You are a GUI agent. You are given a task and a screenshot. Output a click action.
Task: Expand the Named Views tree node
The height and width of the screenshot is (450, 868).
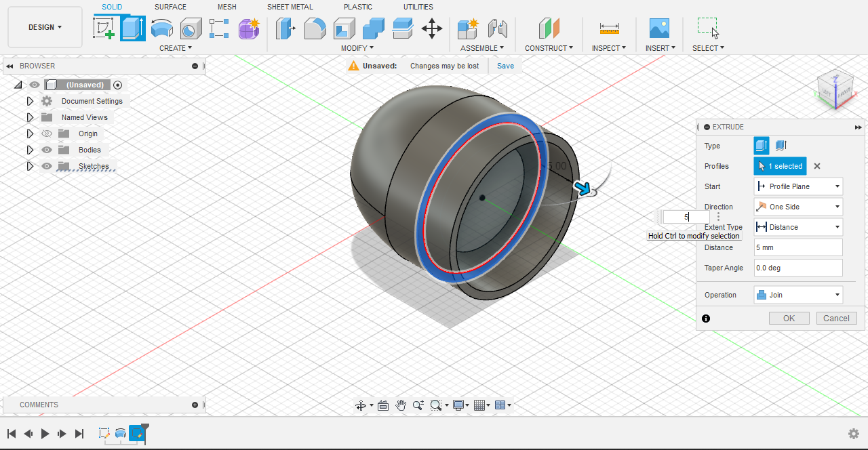point(30,117)
